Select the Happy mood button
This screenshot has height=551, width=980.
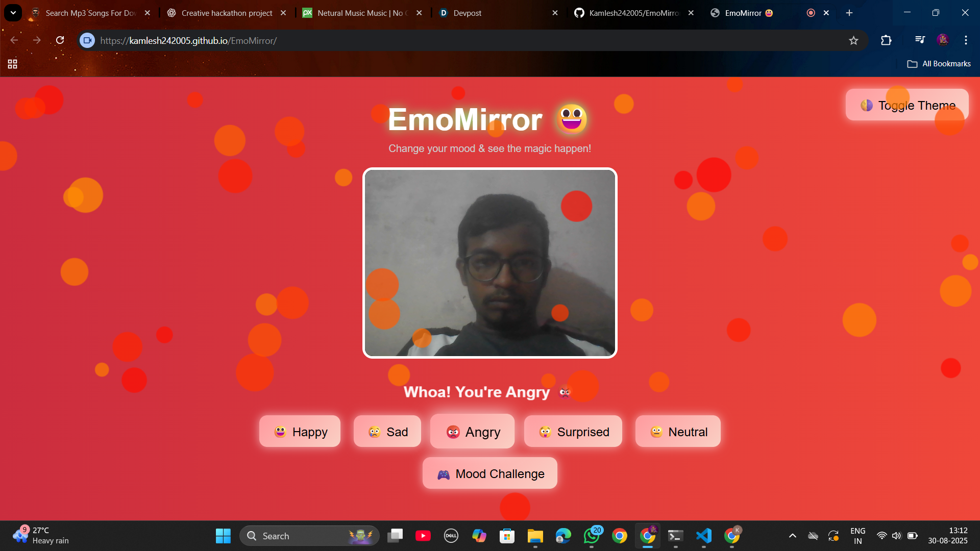300,432
